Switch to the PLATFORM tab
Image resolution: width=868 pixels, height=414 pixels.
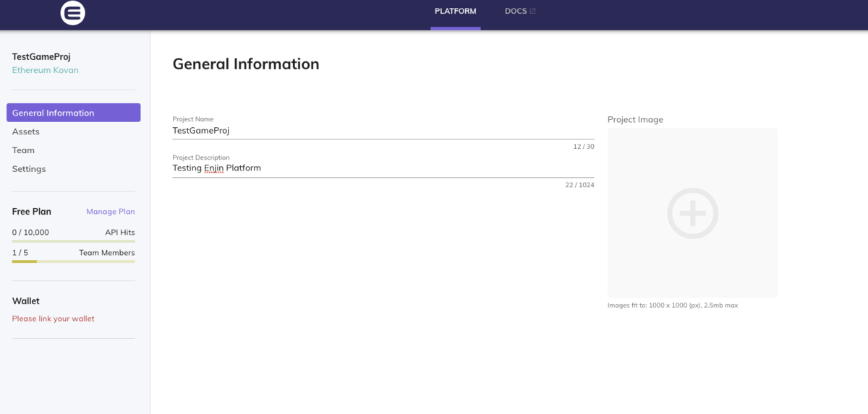(456, 12)
